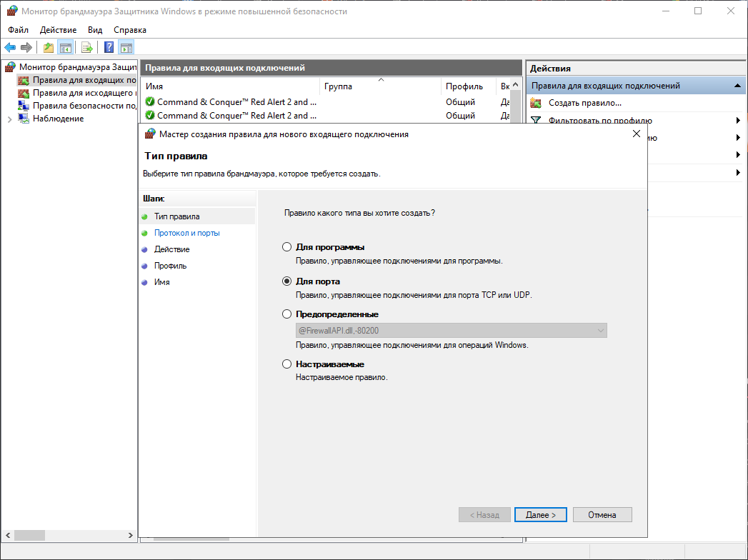The height and width of the screenshot is (560, 748).
Task: Toggle the show/hide action pane icon
Action: point(126,48)
